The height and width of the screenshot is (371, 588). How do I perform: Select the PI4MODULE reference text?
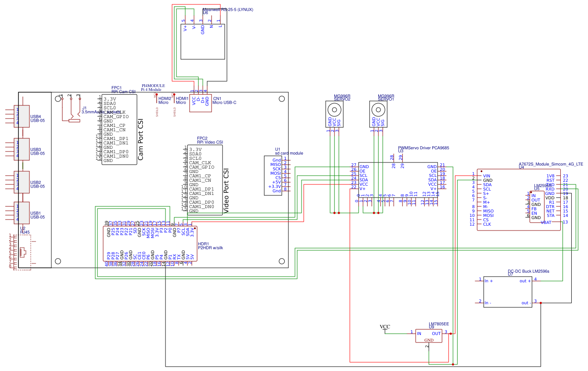(153, 85)
